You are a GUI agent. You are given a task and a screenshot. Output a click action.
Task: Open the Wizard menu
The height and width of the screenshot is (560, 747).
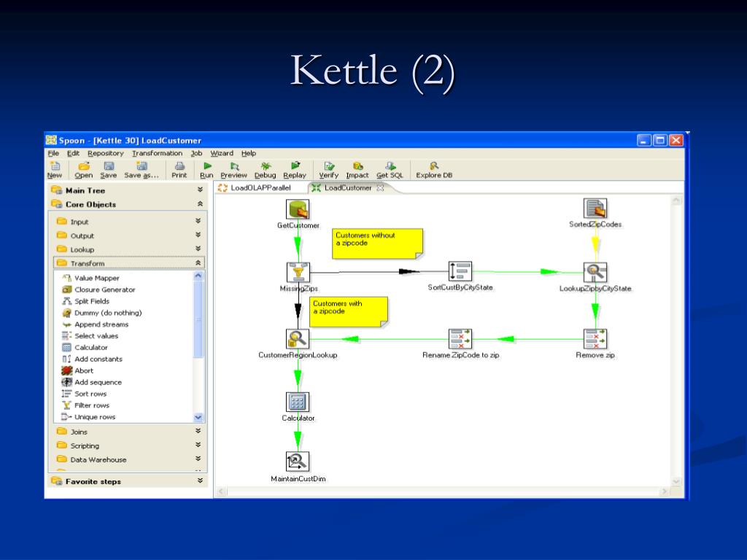pos(222,153)
